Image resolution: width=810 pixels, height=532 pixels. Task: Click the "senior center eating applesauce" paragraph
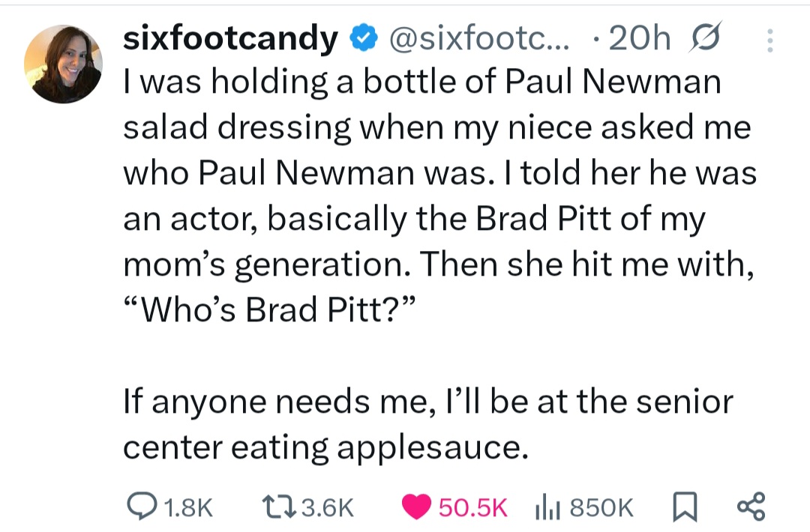point(427,424)
